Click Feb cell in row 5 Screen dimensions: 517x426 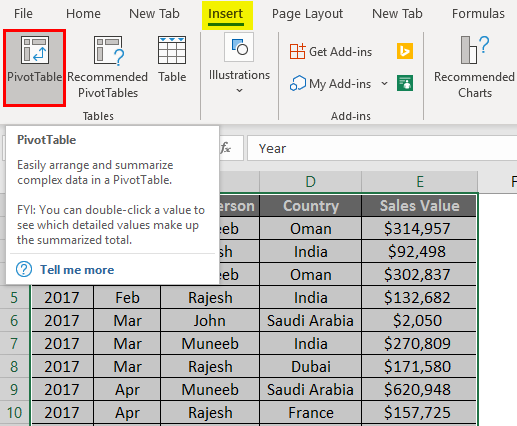(x=127, y=297)
